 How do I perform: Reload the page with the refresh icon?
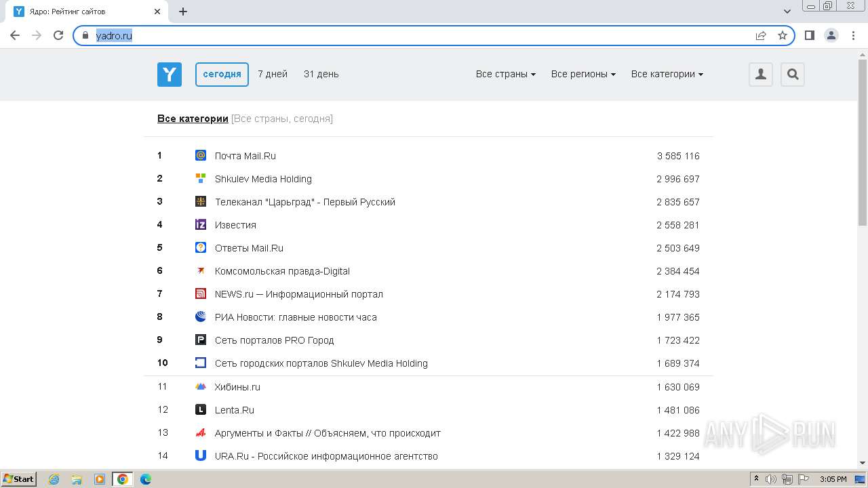point(58,35)
